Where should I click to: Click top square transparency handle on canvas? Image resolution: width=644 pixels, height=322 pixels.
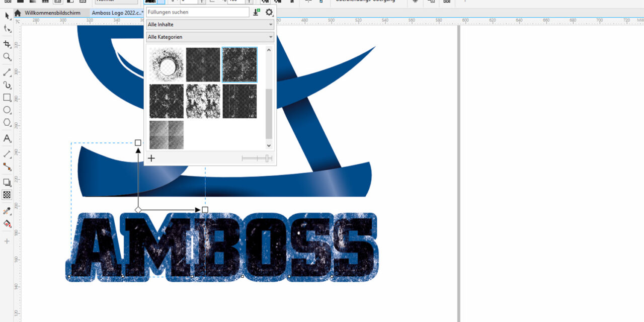point(138,143)
